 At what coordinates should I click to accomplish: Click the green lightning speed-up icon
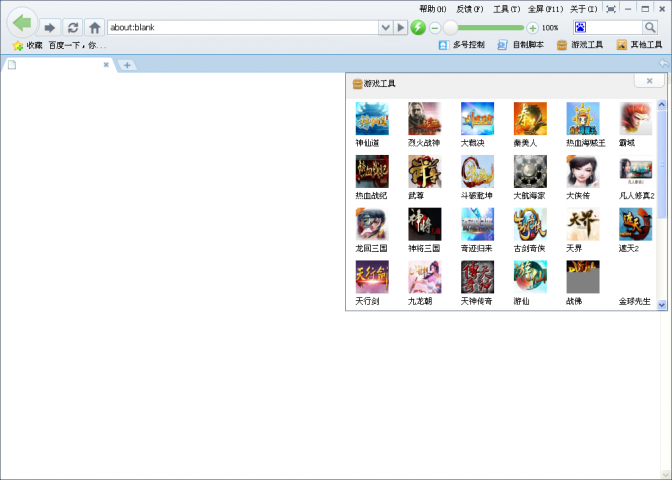(418, 27)
